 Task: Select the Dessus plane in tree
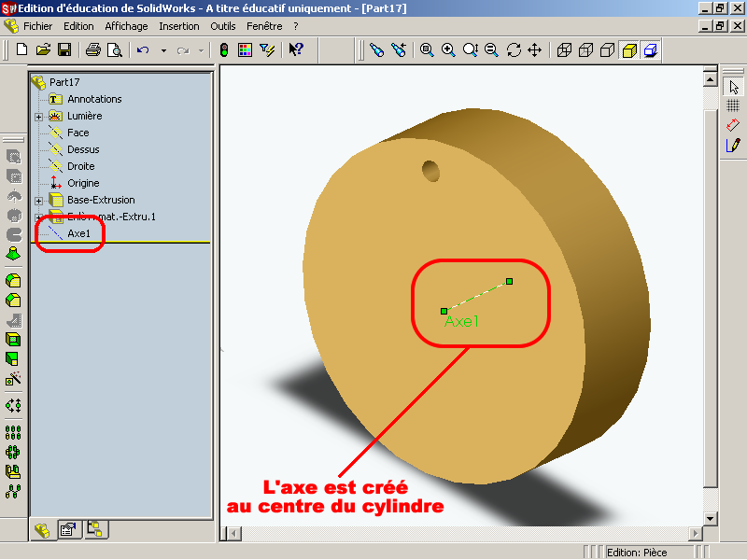click(82, 149)
